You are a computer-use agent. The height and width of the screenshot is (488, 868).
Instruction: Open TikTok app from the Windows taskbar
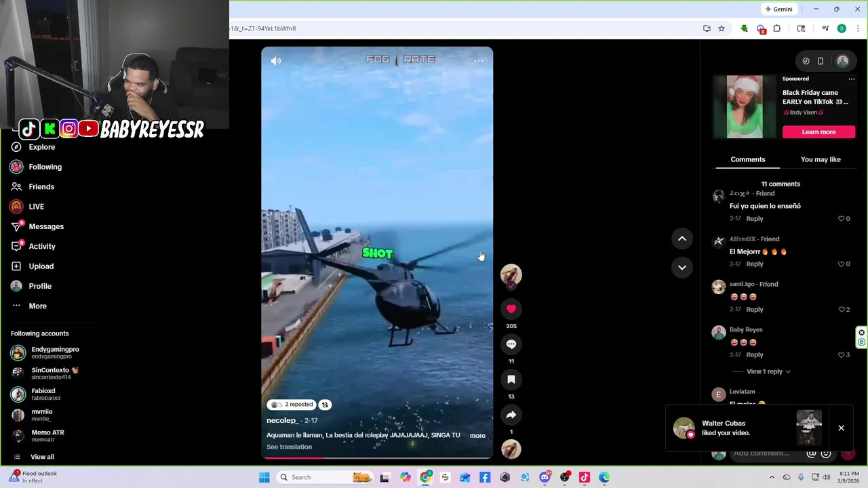tap(585, 477)
